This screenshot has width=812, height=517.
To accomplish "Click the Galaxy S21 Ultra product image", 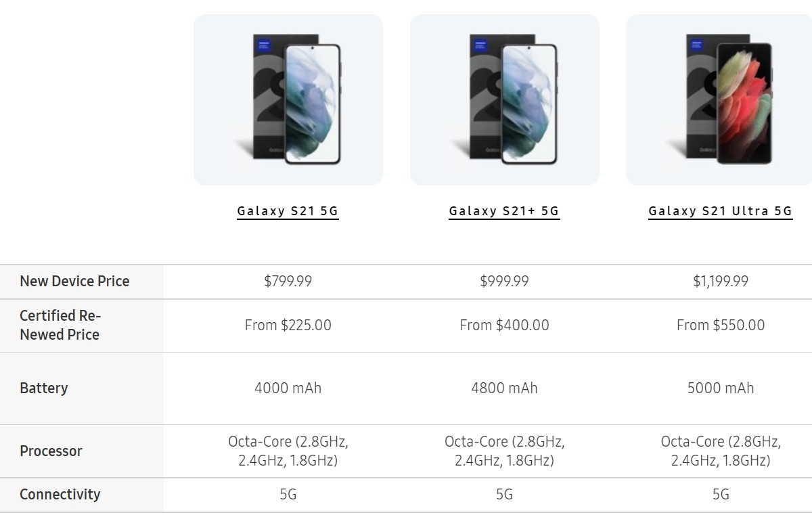I will click(720, 100).
